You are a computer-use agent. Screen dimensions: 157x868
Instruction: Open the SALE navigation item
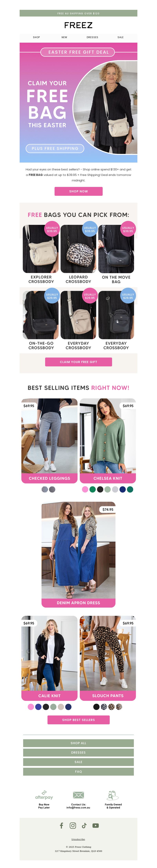(120, 37)
